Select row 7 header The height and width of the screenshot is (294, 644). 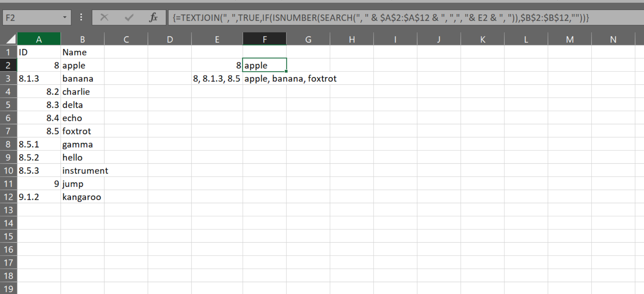coord(8,131)
